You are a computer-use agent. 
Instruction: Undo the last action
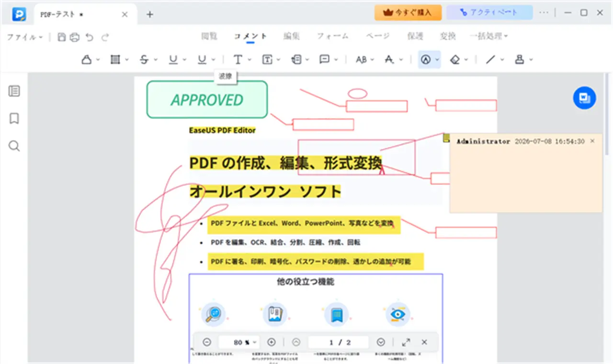tap(90, 37)
